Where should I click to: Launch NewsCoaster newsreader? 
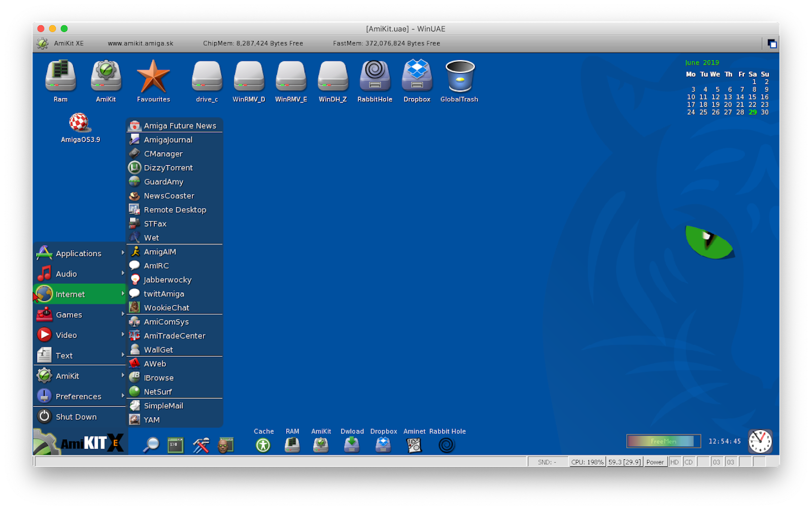point(175,195)
